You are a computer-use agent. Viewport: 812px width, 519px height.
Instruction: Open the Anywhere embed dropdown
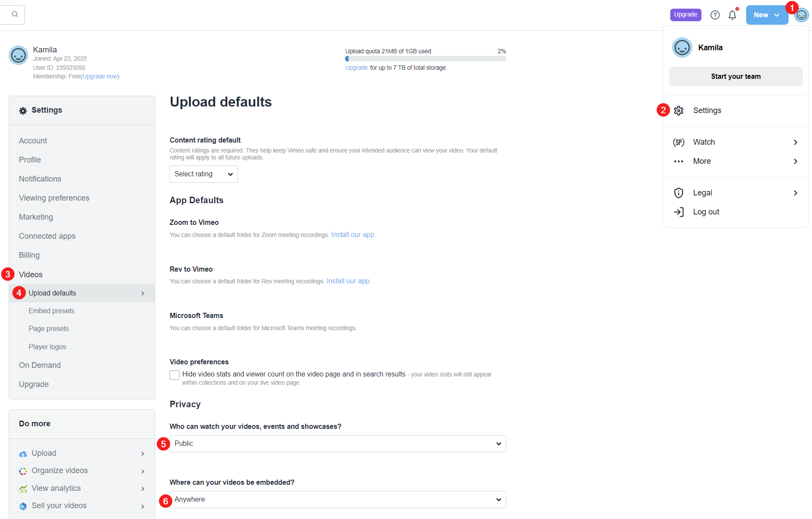(x=338, y=500)
